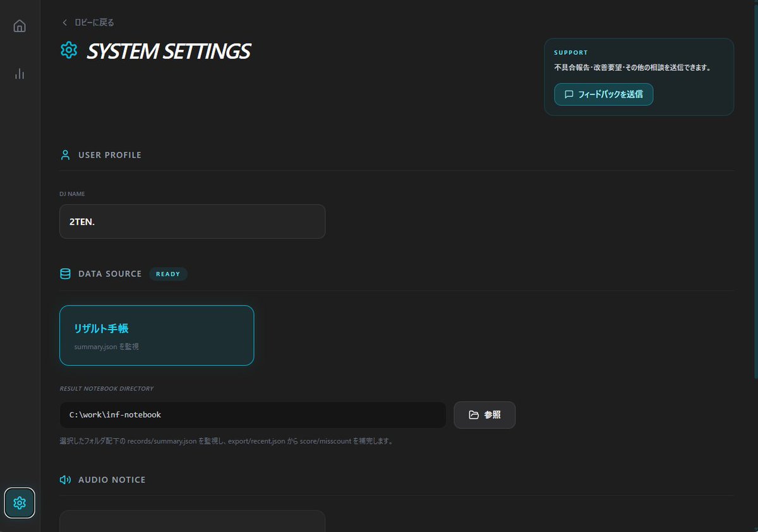Click the user icon beside USER PROFILE
758x532 pixels.
(x=65, y=155)
